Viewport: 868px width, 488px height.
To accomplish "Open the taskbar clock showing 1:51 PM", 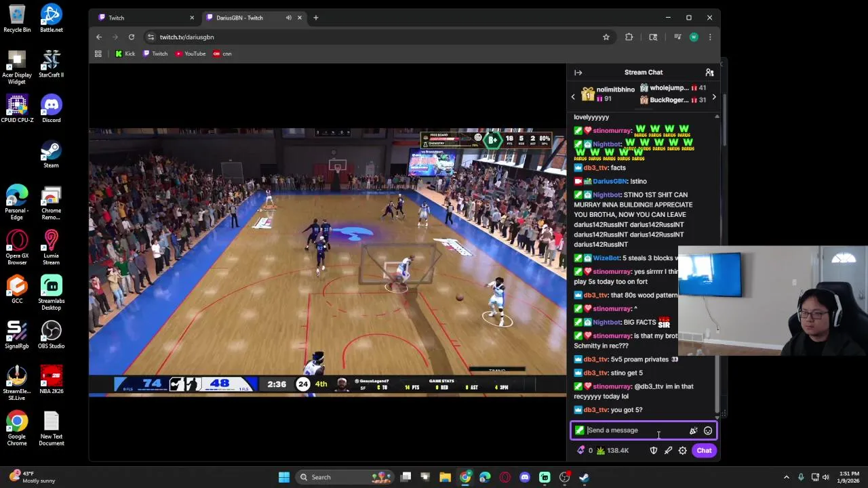I will click(x=848, y=477).
